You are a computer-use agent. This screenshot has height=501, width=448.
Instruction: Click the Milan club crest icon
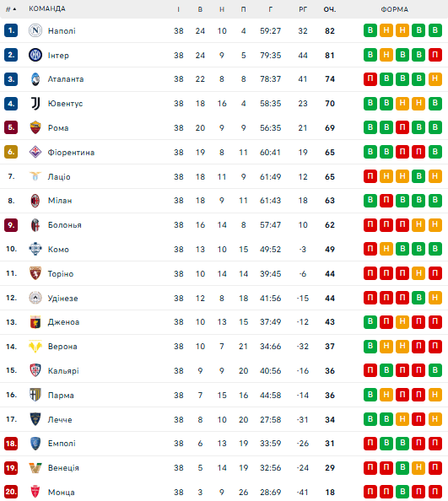[35, 201]
